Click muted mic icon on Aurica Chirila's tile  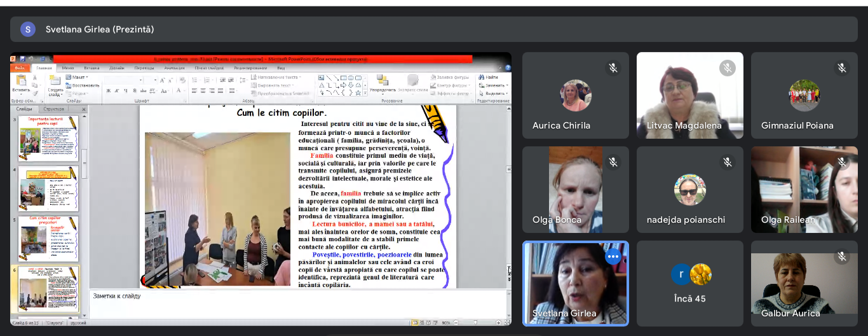(613, 68)
